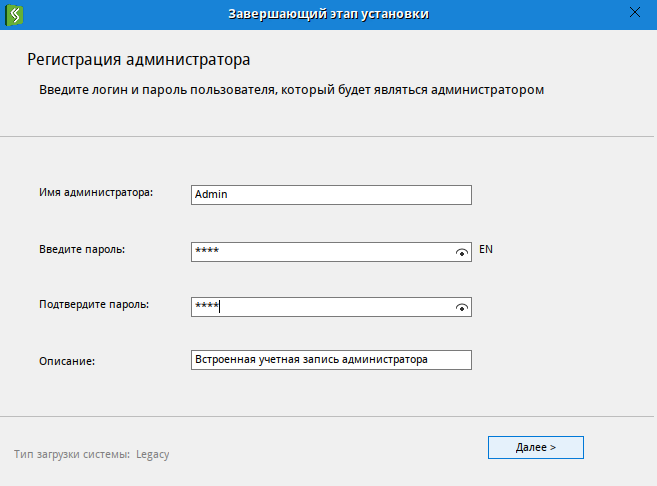Click the green app logo in title bar
The image size is (657, 486).
[15, 14]
